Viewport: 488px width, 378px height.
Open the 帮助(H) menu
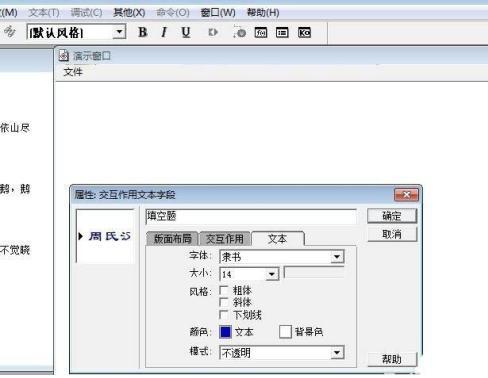pyautogui.click(x=263, y=13)
